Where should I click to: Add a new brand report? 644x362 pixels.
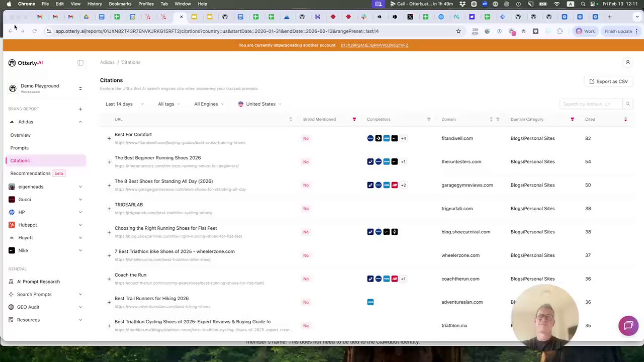pos(80,109)
